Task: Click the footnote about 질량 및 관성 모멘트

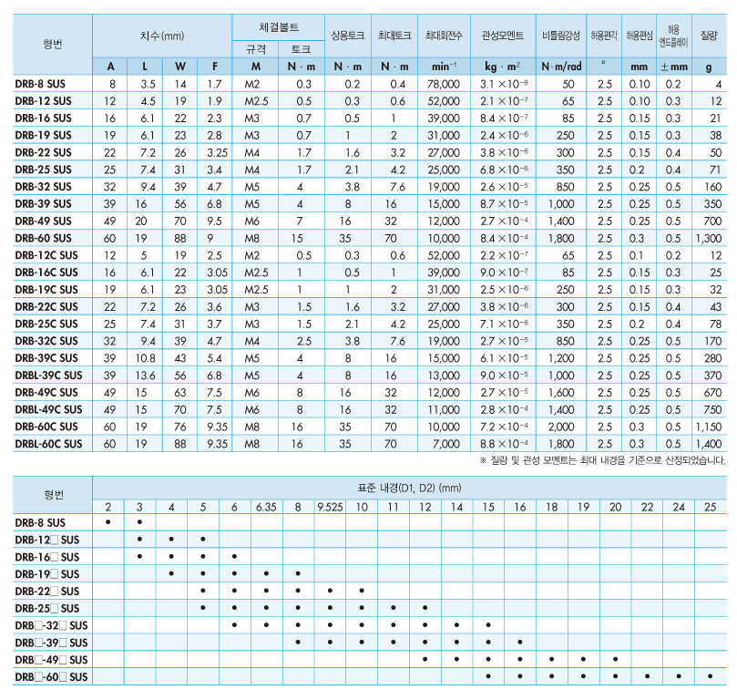Action: click(x=601, y=461)
